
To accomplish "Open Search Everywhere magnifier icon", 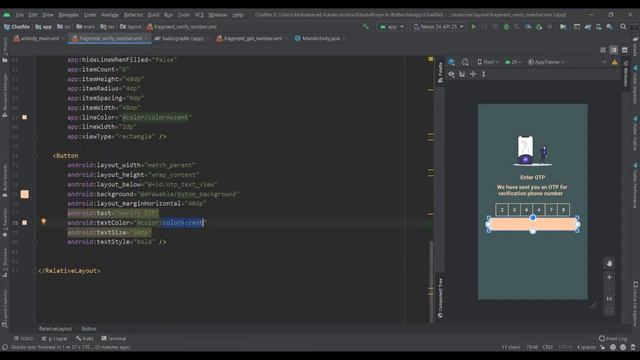I will 623,27.
